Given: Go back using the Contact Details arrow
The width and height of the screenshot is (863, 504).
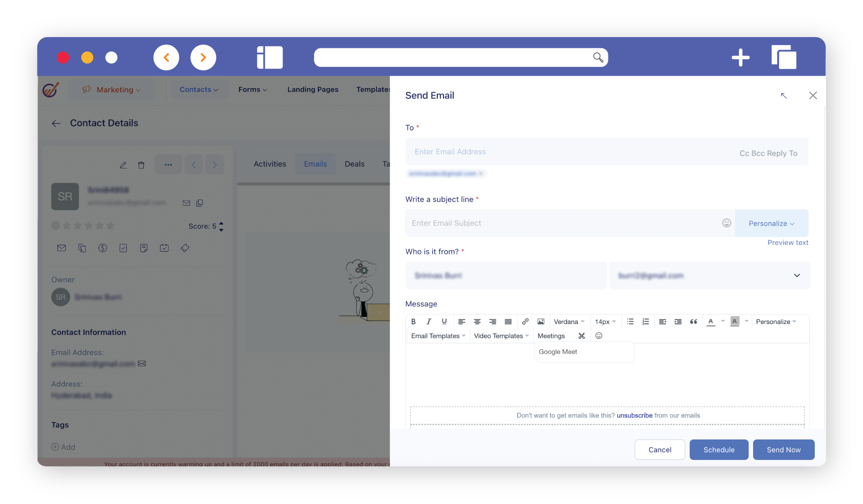Looking at the screenshot, I should pyautogui.click(x=56, y=123).
